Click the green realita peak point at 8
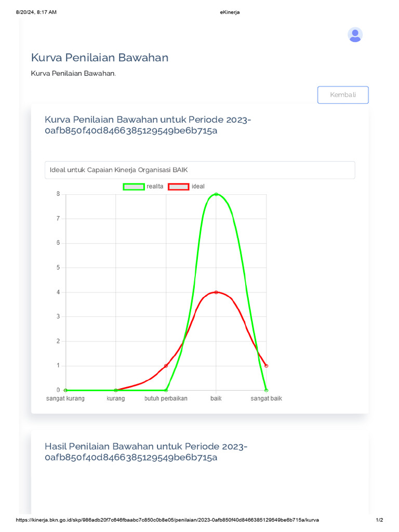 216,194
